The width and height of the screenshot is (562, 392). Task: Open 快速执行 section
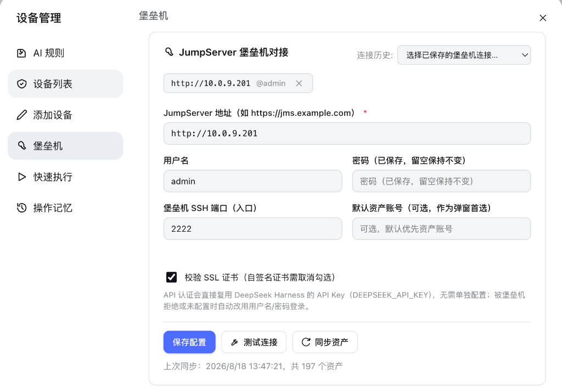pyautogui.click(x=65, y=177)
